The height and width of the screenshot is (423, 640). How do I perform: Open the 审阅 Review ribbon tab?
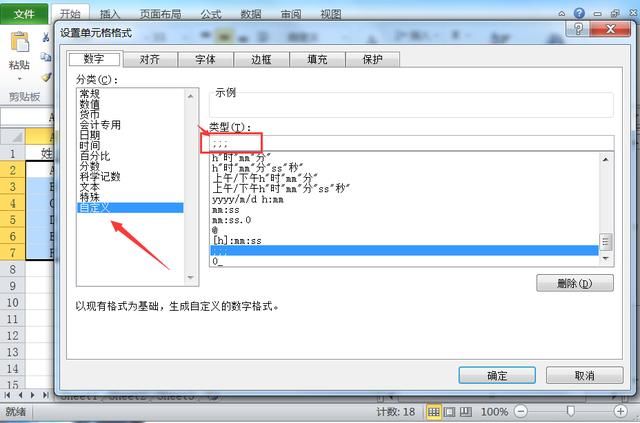(x=291, y=14)
